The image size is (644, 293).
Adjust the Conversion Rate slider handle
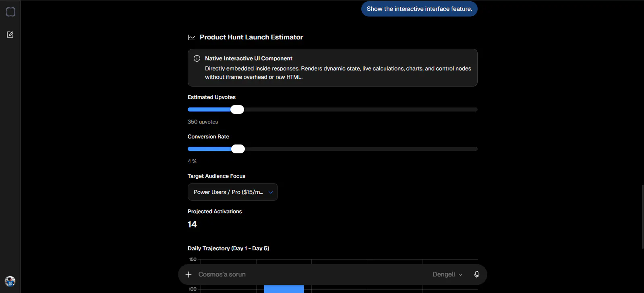point(238,149)
